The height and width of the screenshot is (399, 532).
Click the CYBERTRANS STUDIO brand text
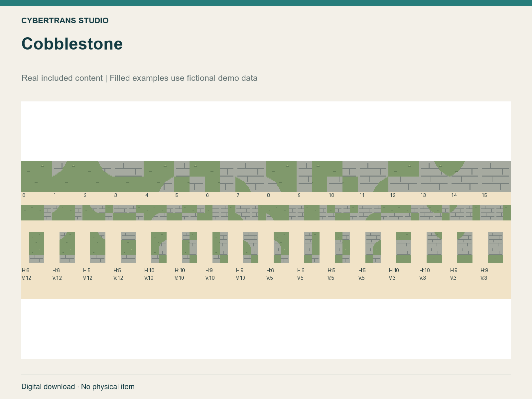[65, 21]
